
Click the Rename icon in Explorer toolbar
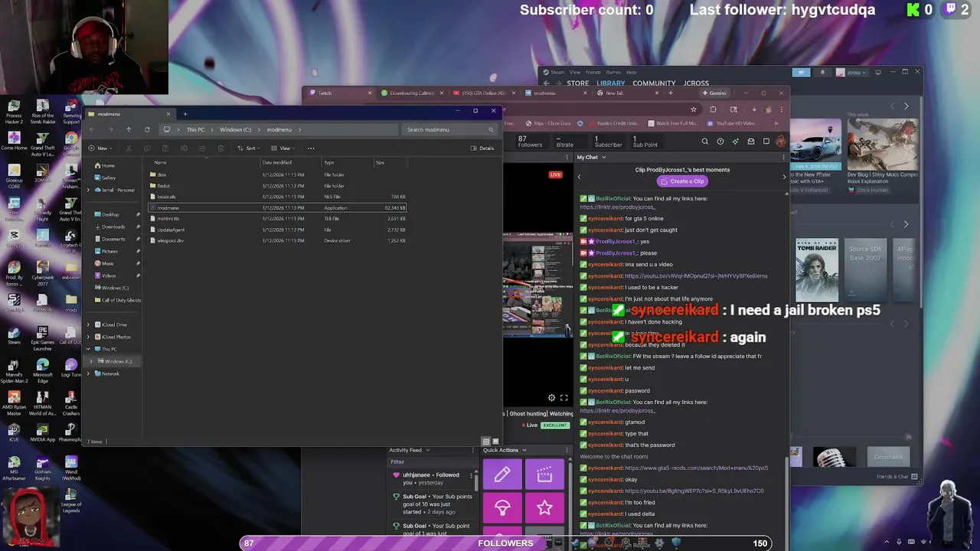coord(183,148)
